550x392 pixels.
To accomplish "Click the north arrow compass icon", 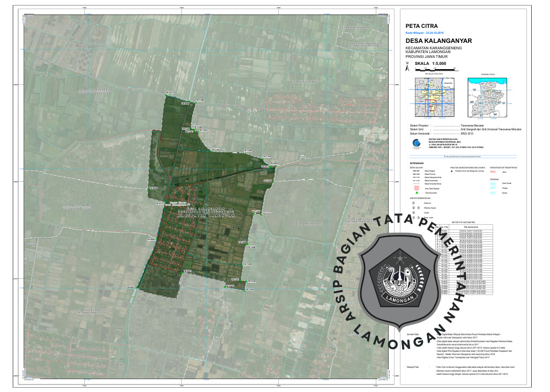I will tap(407, 68).
